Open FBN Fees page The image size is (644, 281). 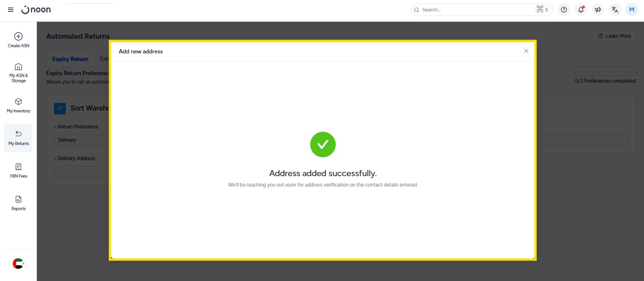[x=18, y=170]
